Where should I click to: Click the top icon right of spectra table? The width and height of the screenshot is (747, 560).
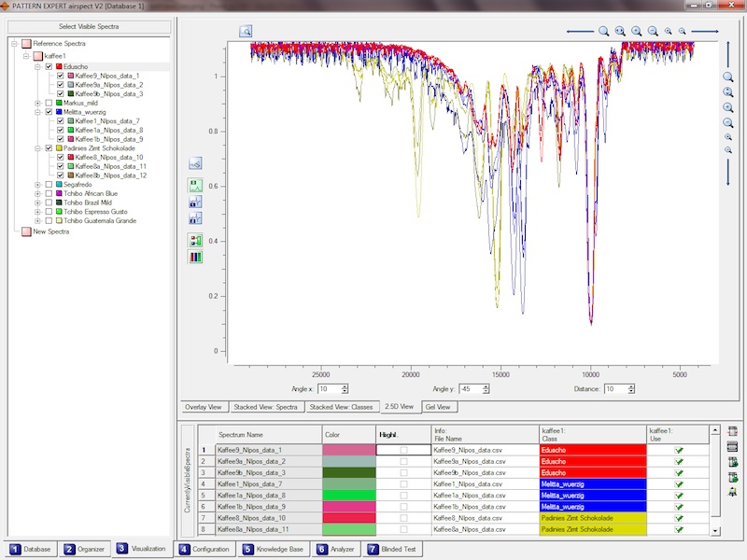(x=733, y=431)
